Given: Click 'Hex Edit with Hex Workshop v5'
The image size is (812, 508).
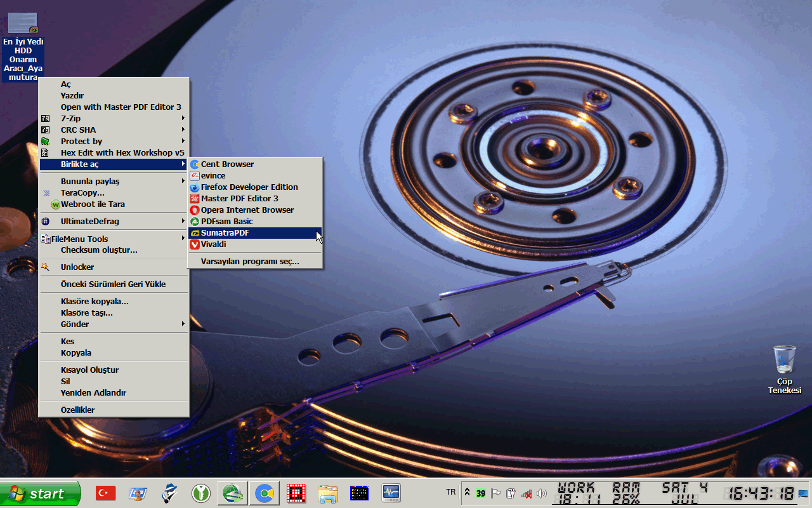Looking at the screenshot, I should pos(114,152).
